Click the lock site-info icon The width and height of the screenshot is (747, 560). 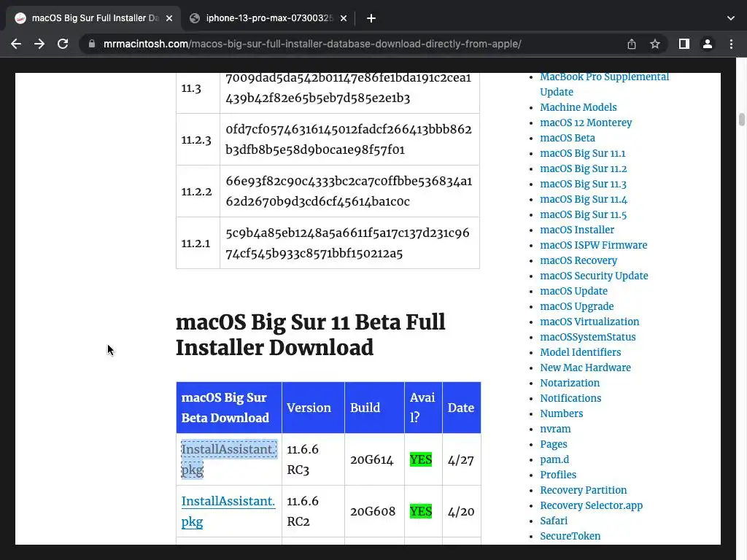point(92,44)
